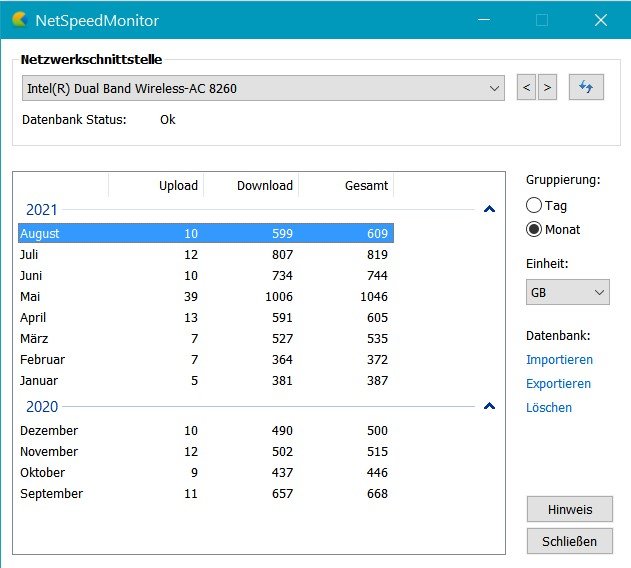Minimize the NetSpeedMonitor window
Image resolution: width=631 pixels, height=568 pixels.
click(484, 20)
